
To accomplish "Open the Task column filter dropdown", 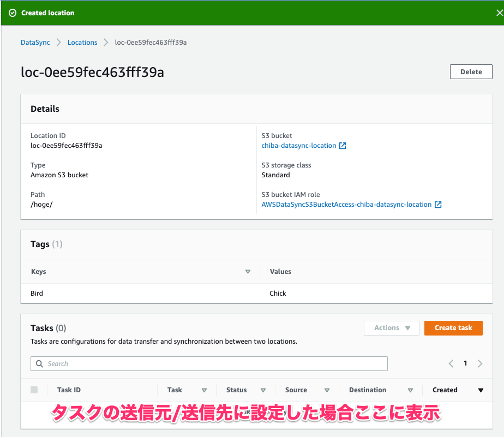I will point(205,390).
